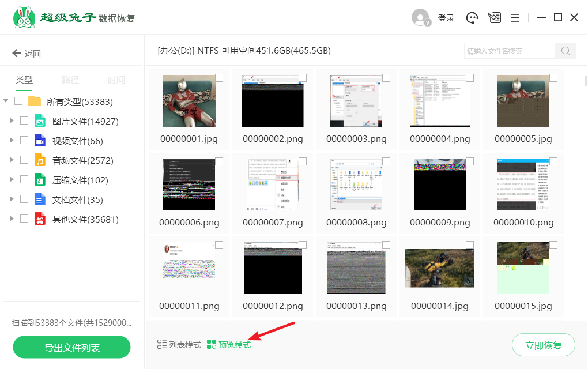Click the back arrow labeled 返回

click(27, 54)
